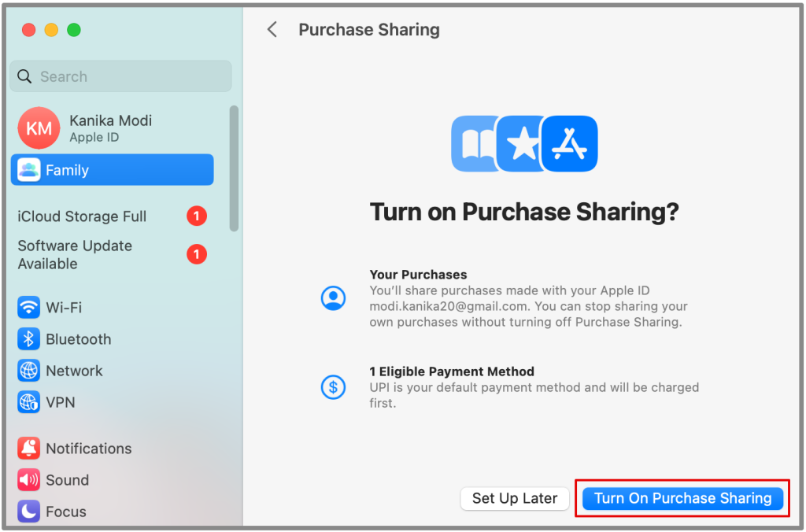Click the Network globe icon
The width and height of the screenshot is (806, 532).
pyautogui.click(x=29, y=371)
